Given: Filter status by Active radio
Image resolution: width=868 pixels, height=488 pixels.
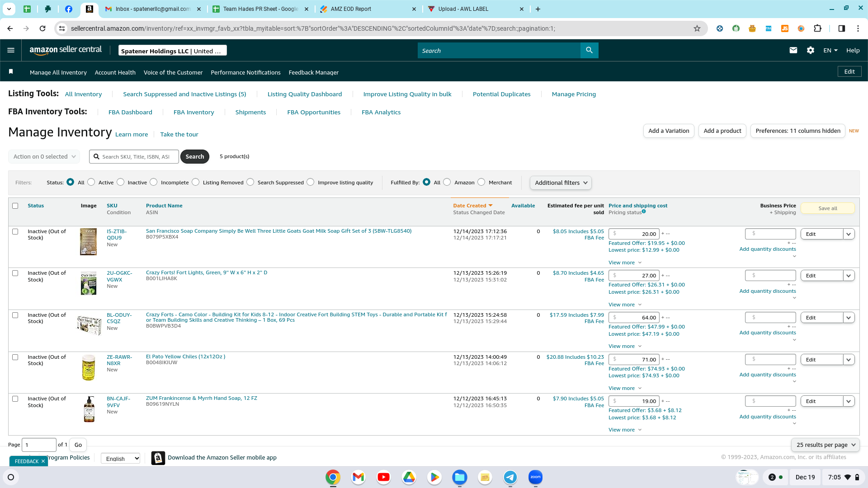Looking at the screenshot, I should pos(91,182).
